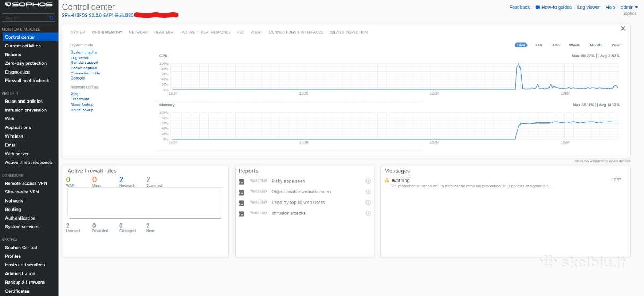The image size is (644, 296).
Task: Select the Year time range
Action: pos(616,45)
